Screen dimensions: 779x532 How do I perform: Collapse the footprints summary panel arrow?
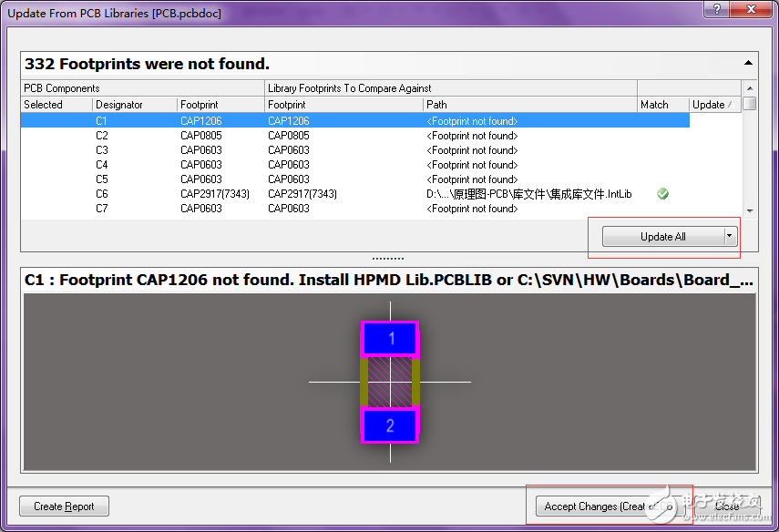pyautogui.click(x=748, y=63)
